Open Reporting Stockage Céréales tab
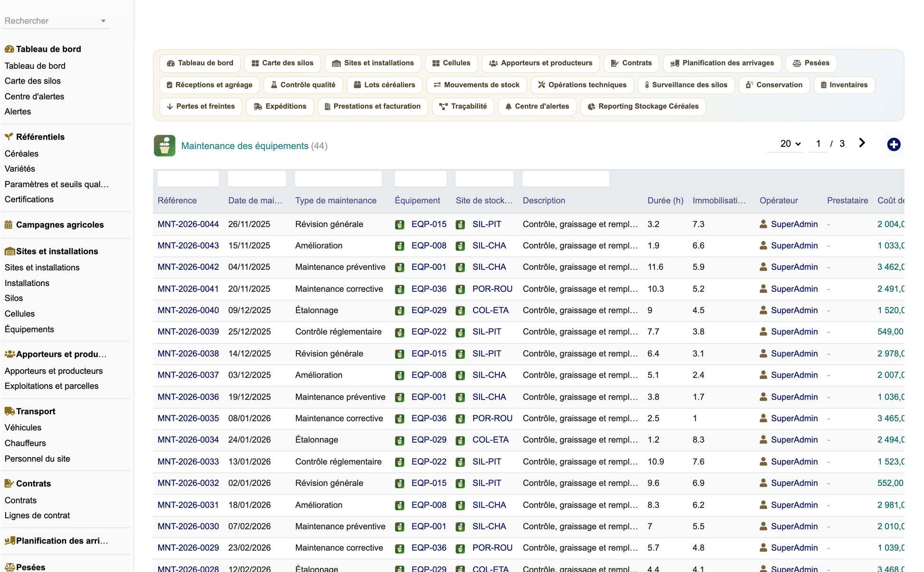The width and height of the screenshot is (924, 572). [643, 106]
